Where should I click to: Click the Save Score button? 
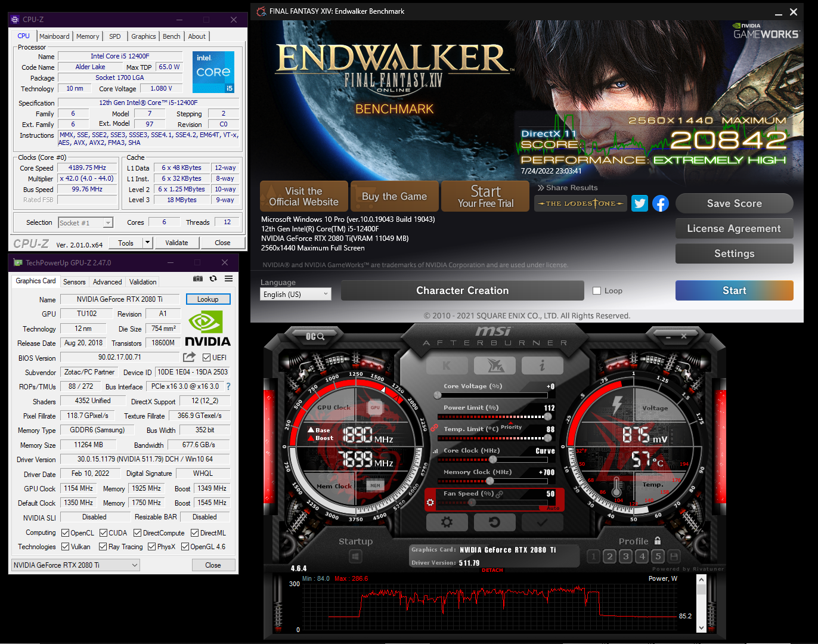point(734,203)
